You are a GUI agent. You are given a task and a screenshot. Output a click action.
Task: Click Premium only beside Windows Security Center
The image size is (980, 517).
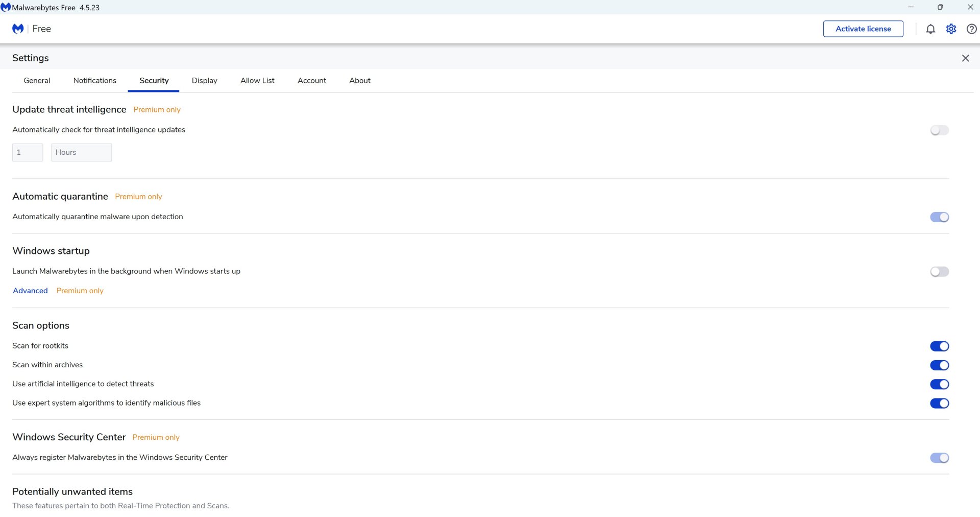tap(156, 437)
